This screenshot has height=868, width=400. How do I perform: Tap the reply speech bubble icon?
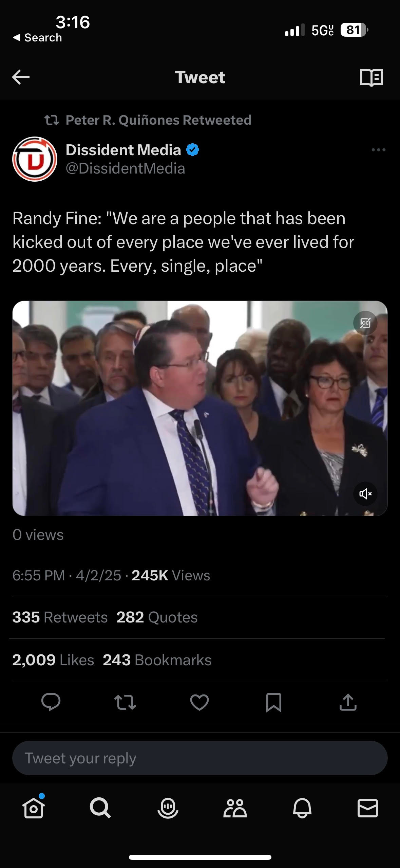coord(51,702)
